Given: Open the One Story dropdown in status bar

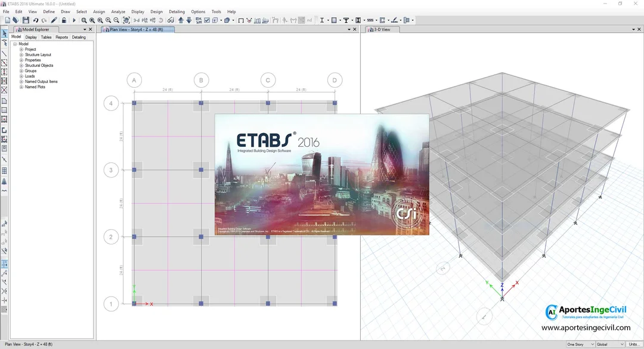Looking at the screenshot, I should (580, 344).
